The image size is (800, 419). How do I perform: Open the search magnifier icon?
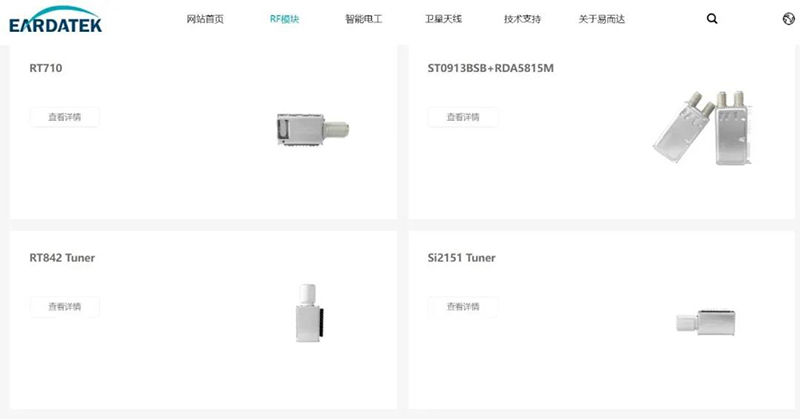pos(712,19)
